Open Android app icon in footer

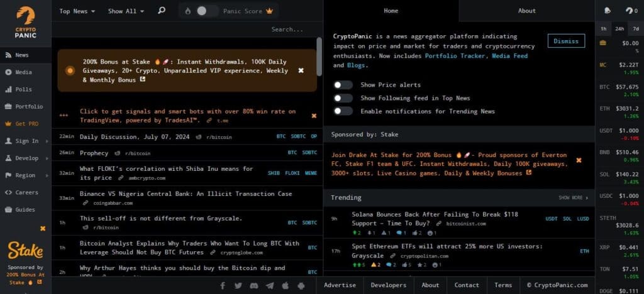tap(301, 285)
